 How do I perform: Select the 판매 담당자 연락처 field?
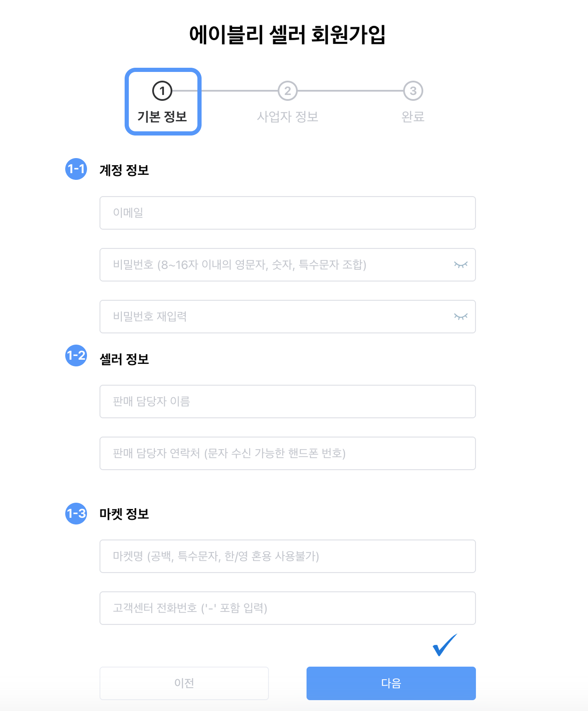point(287,453)
